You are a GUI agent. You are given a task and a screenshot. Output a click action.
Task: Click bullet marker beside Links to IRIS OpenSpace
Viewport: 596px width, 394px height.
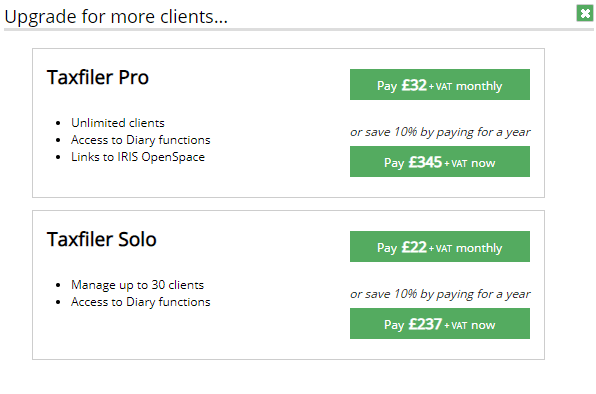pyautogui.click(x=58, y=157)
